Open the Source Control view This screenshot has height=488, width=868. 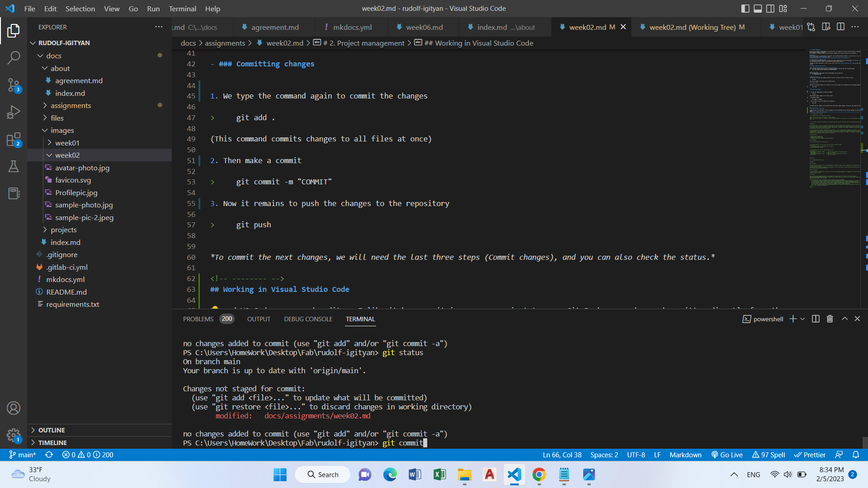pyautogui.click(x=14, y=85)
